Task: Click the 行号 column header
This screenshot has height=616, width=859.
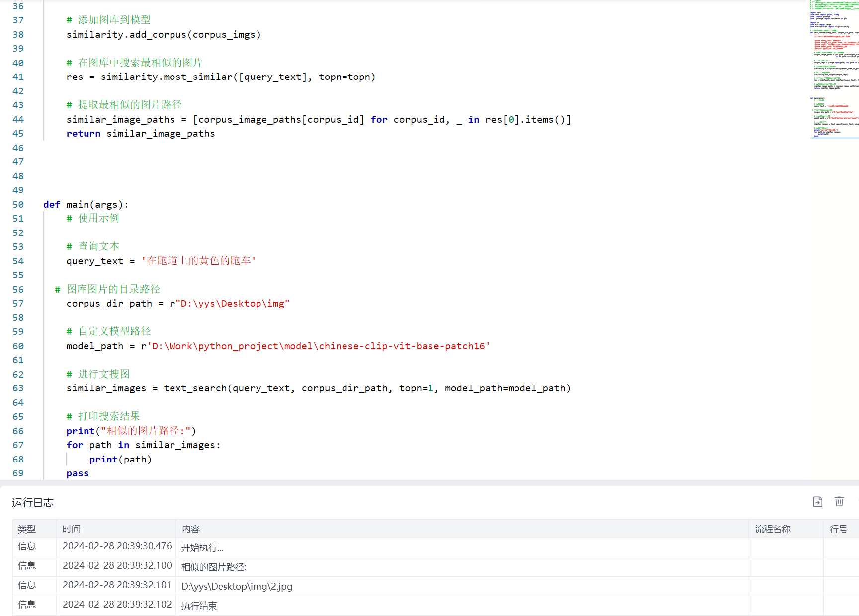Action: pyautogui.click(x=838, y=529)
